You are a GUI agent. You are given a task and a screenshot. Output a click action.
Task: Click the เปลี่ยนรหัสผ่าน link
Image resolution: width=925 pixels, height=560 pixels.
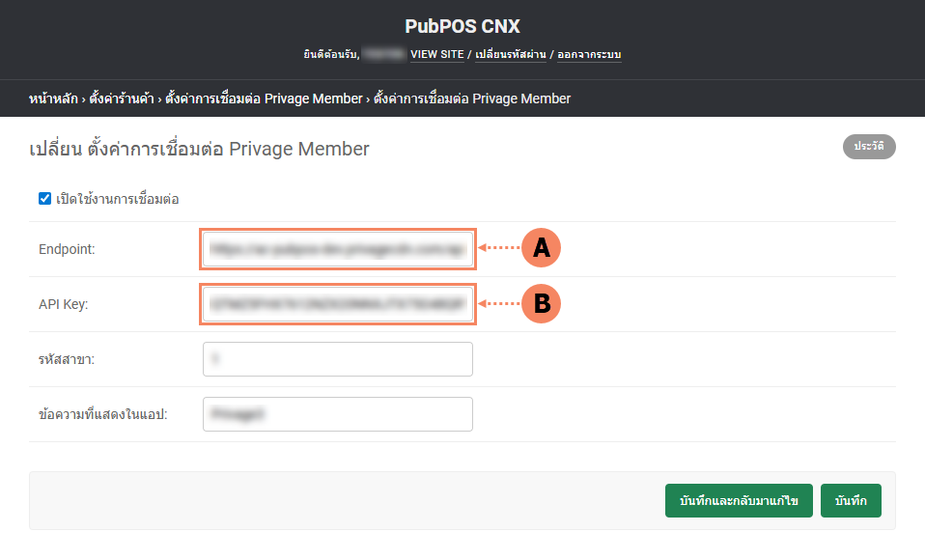(512, 54)
